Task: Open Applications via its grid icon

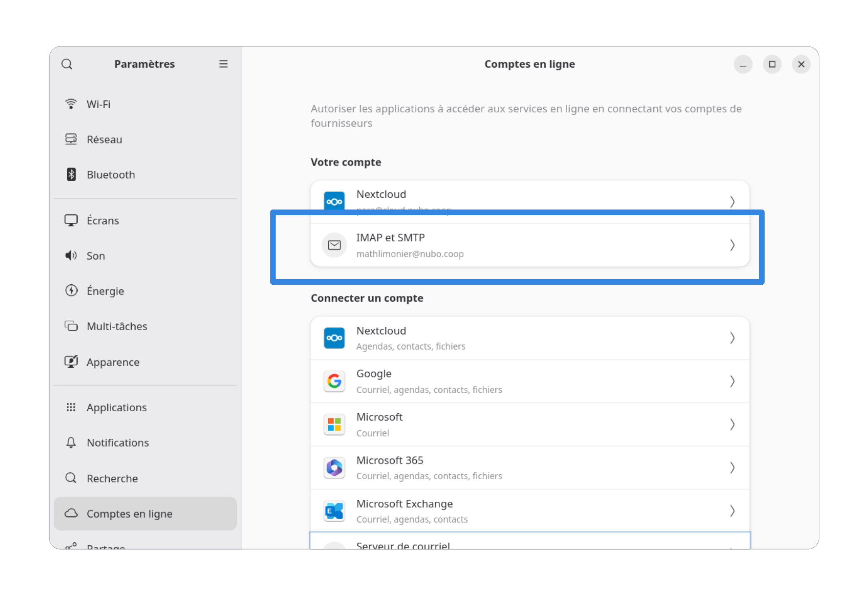Action: [71, 407]
